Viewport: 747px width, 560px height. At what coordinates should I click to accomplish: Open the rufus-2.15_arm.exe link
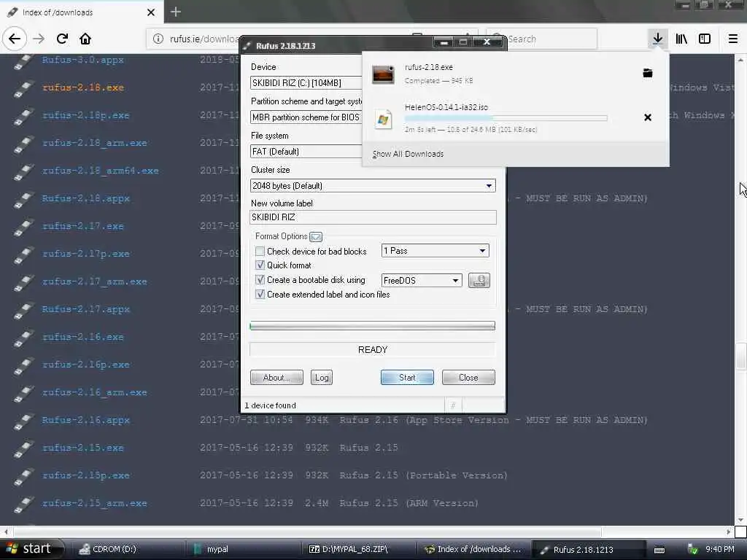coord(94,503)
